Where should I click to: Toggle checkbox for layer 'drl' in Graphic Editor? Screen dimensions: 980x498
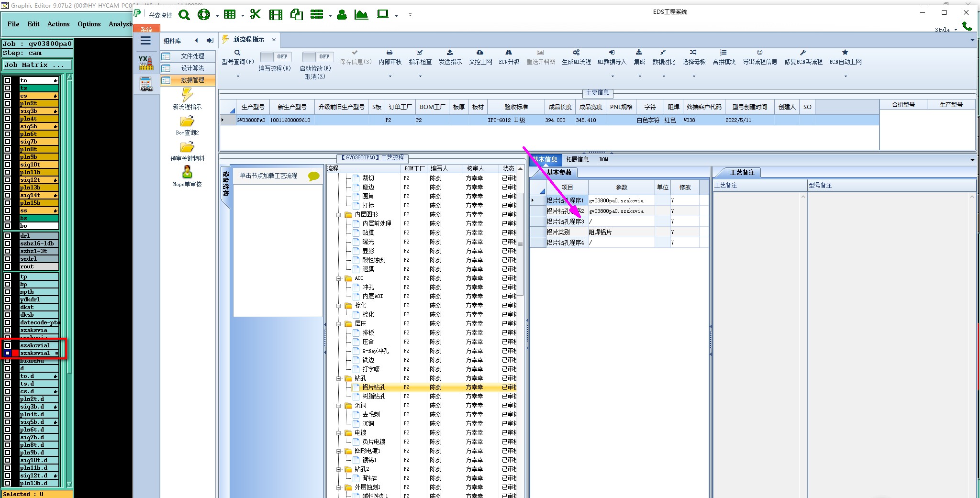pyautogui.click(x=8, y=236)
